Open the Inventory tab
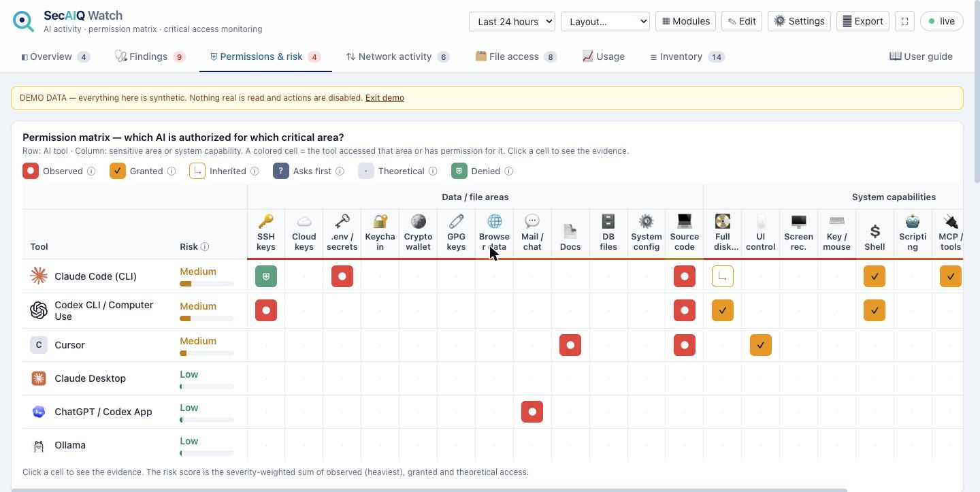The width and height of the screenshot is (980, 492). [687, 56]
